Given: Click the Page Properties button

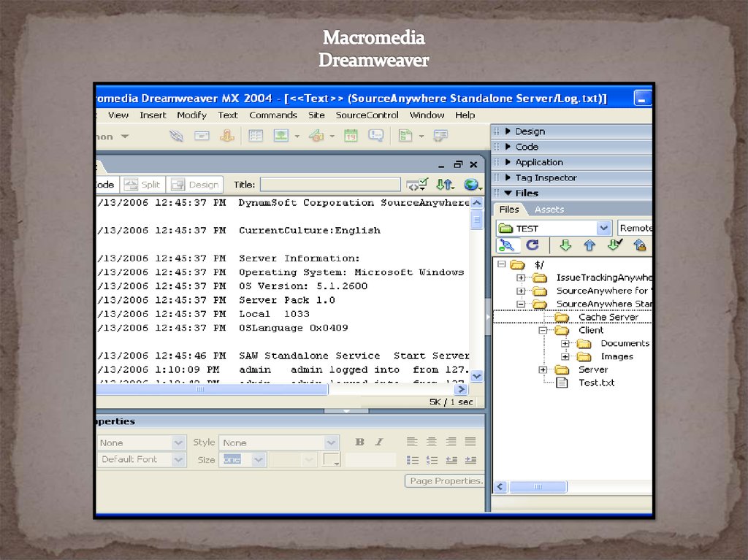Looking at the screenshot, I should pos(444,480).
